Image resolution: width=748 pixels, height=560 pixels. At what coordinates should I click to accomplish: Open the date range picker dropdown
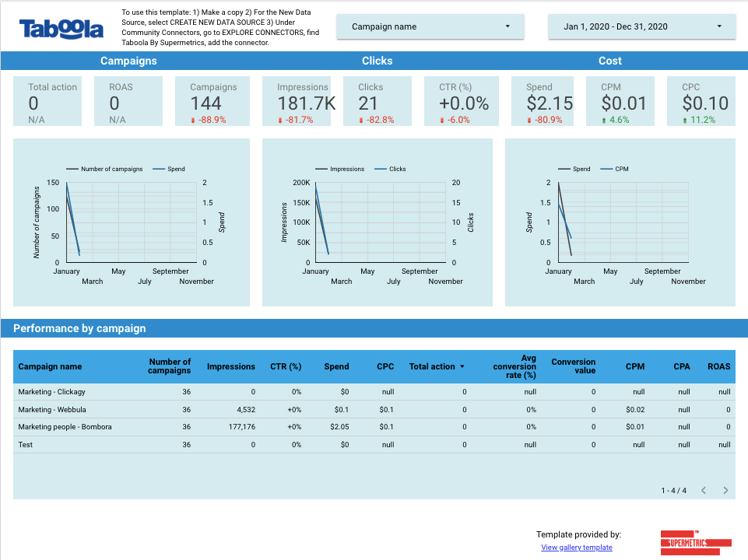click(642, 26)
